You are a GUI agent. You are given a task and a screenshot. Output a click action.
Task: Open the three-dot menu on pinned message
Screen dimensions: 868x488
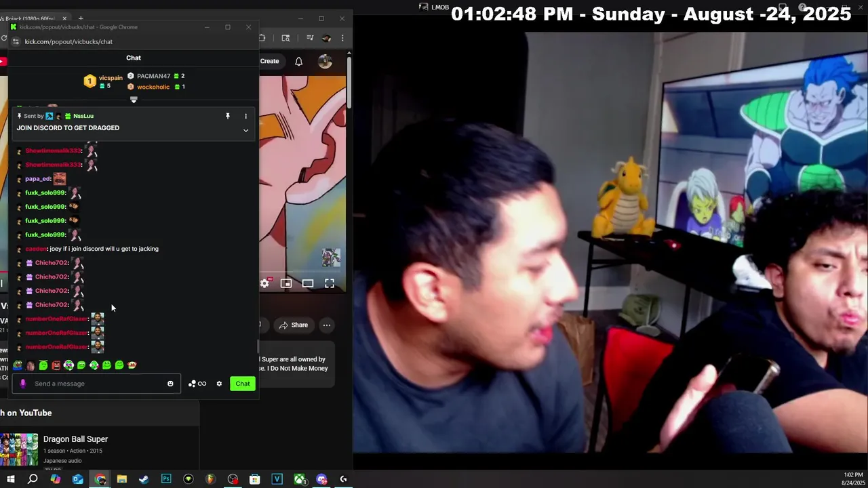[245, 116]
